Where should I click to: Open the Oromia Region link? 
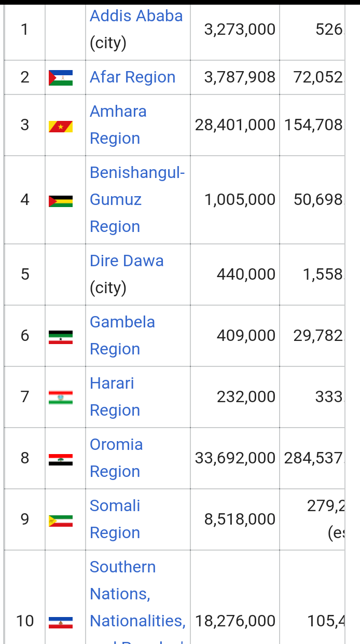point(116,458)
